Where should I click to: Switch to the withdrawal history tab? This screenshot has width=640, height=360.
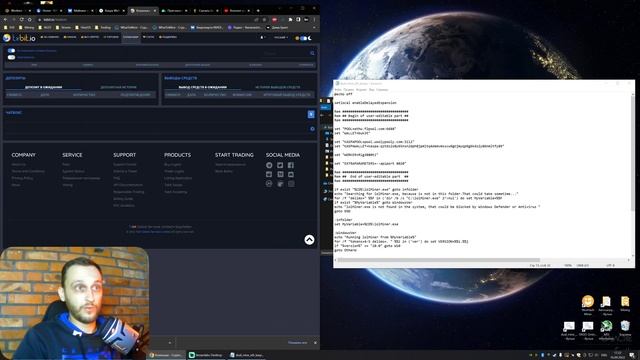click(x=278, y=87)
